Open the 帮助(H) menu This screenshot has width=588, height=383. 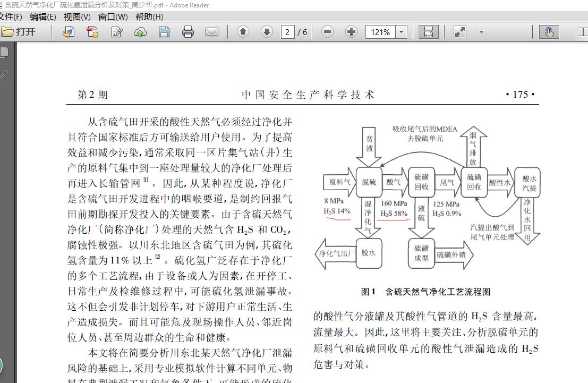point(149,17)
